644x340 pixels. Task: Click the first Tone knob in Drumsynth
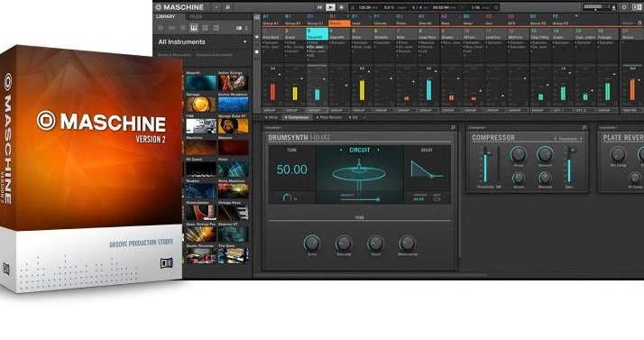(x=312, y=244)
